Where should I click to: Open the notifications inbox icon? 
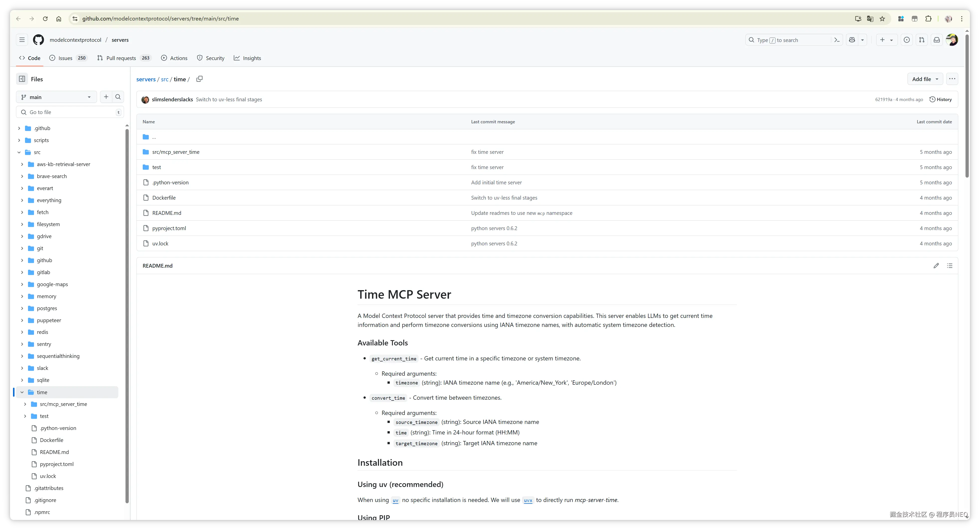(x=937, y=40)
